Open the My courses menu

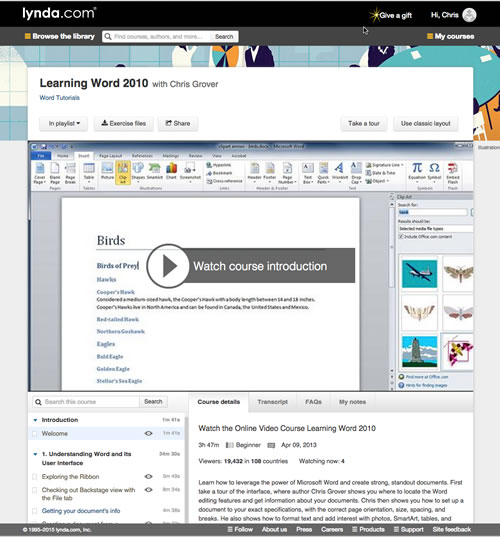tap(451, 36)
